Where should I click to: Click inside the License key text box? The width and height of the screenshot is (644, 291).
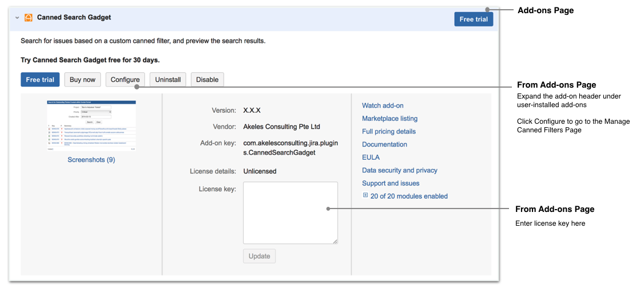tap(290, 213)
